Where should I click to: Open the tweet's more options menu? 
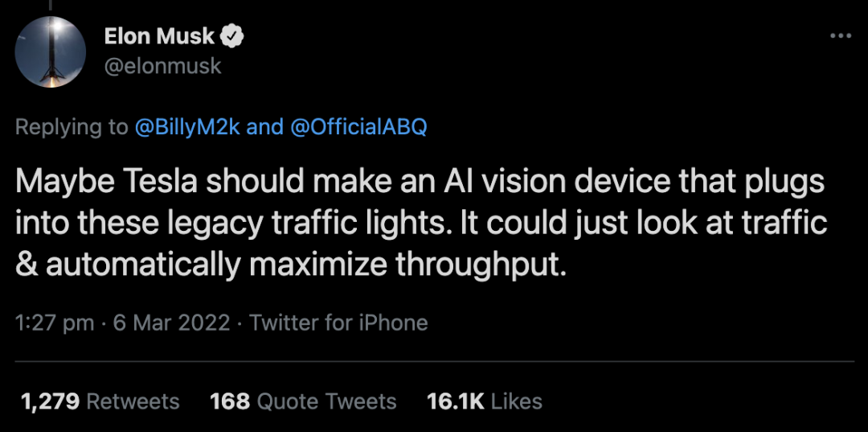[839, 36]
